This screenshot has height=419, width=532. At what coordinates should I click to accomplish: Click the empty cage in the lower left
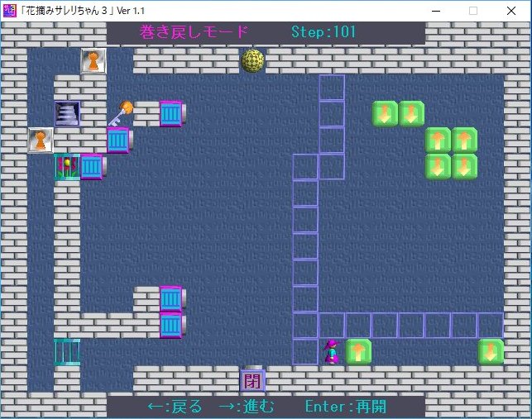(x=66, y=351)
